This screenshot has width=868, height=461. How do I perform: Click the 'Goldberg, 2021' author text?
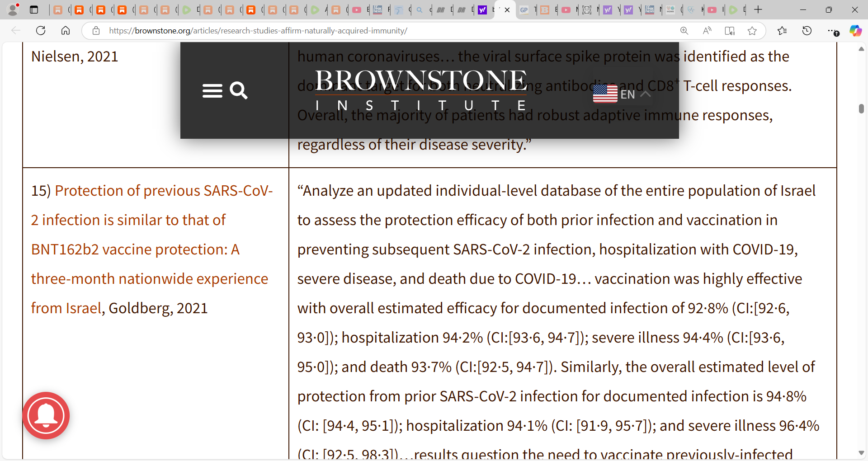[x=158, y=308]
